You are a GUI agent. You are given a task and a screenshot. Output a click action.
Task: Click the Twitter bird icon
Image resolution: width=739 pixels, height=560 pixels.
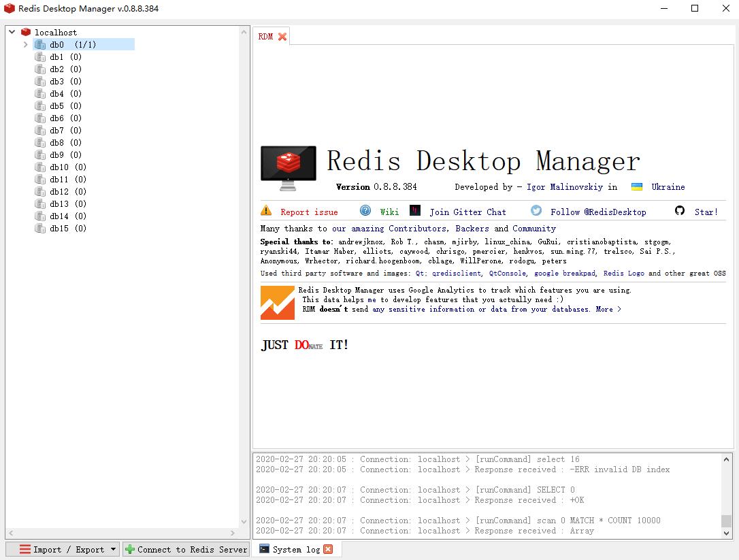536,211
